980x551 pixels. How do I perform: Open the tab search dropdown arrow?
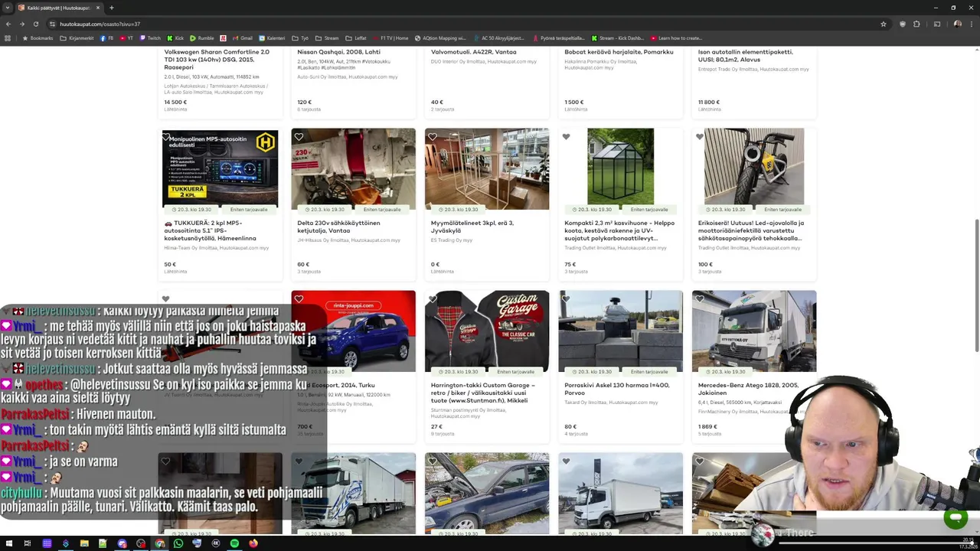pyautogui.click(x=8, y=8)
